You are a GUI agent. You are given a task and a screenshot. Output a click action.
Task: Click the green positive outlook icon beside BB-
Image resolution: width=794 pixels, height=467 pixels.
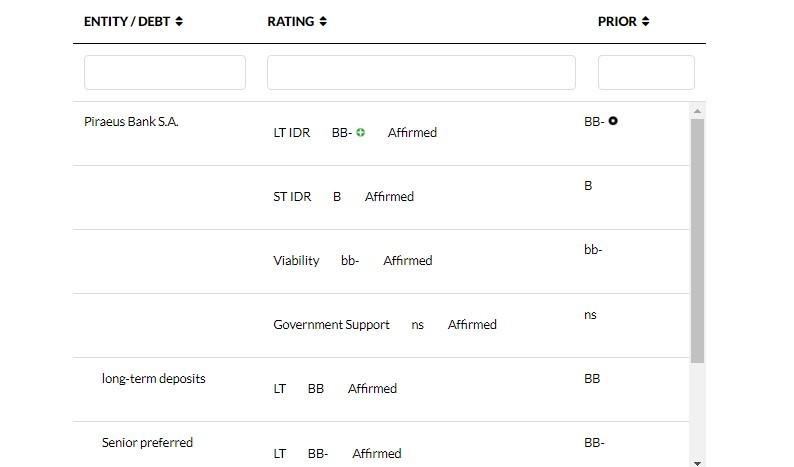point(361,132)
